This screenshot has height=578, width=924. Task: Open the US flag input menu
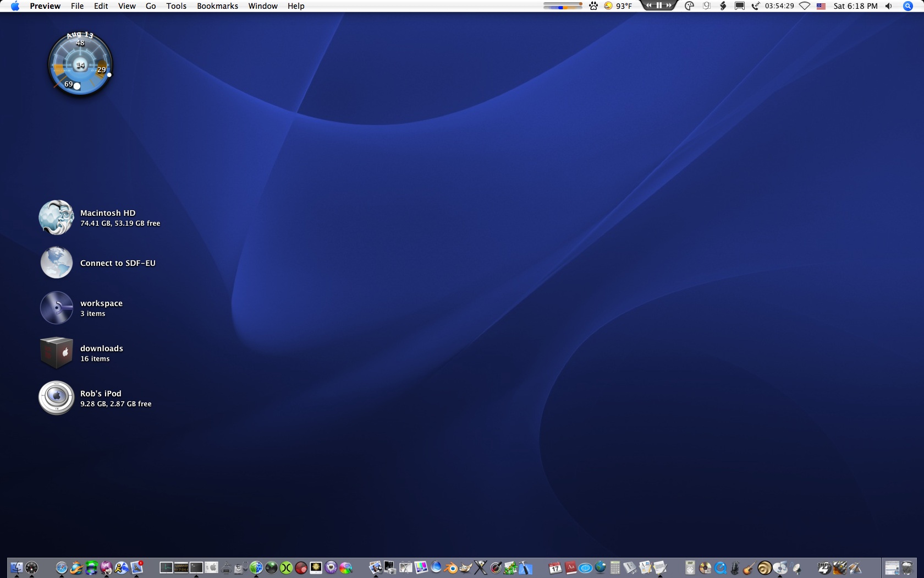tap(821, 6)
